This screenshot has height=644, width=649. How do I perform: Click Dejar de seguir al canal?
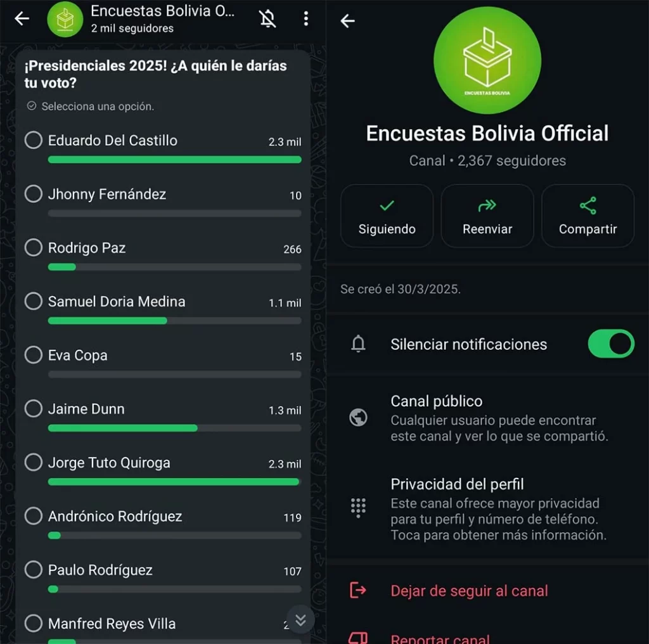(469, 591)
